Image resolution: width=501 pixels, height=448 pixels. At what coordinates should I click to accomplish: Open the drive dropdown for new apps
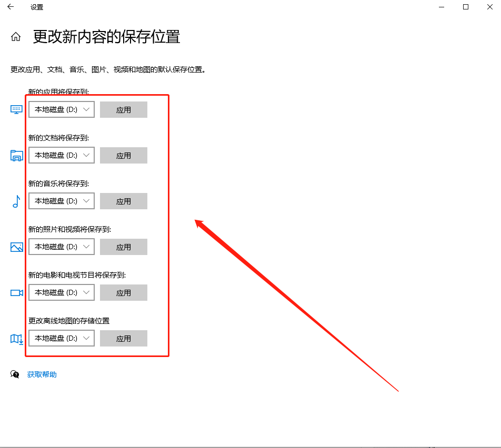pyautogui.click(x=61, y=109)
